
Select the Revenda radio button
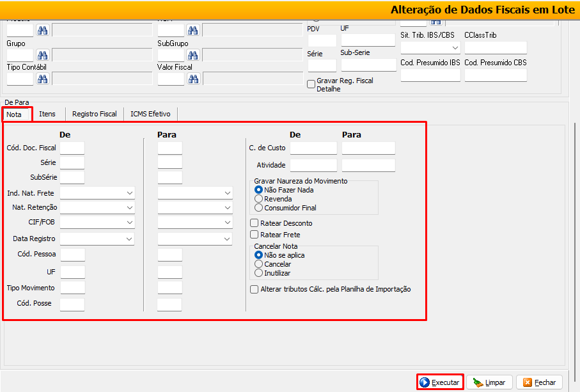tap(259, 199)
